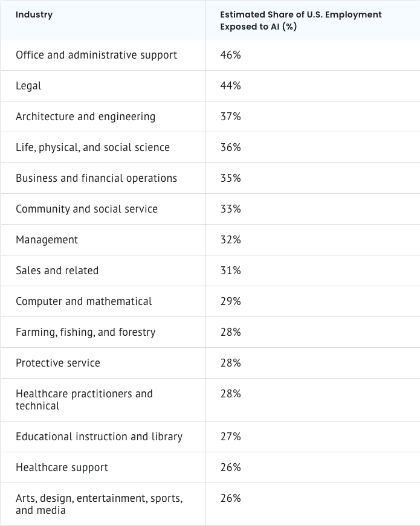The width and height of the screenshot is (420, 526).
Task: Select the Protective service row label
Action: click(58, 363)
